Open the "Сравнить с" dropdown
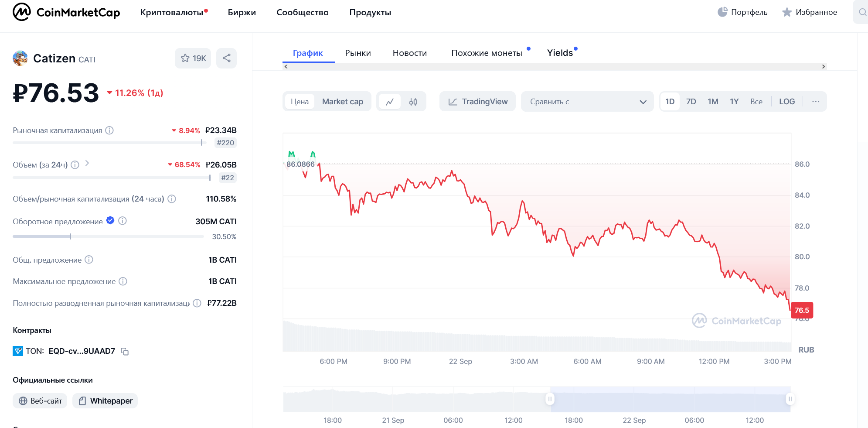 [587, 102]
